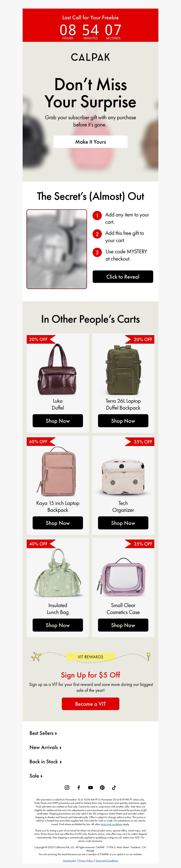Open the Facebook social icon
The height and width of the screenshot is (868, 181).
[x=79, y=788]
